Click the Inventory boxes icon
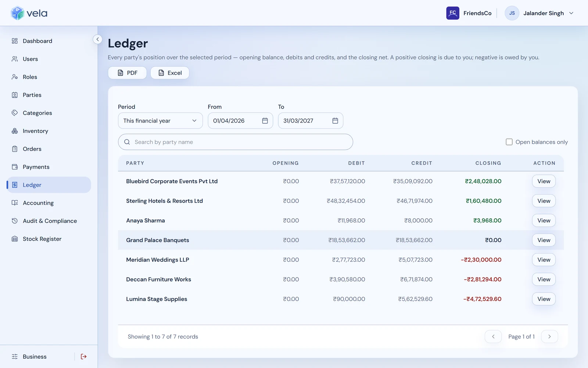Image resolution: width=588 pixels, height=368 pixels. click(15, 131)
